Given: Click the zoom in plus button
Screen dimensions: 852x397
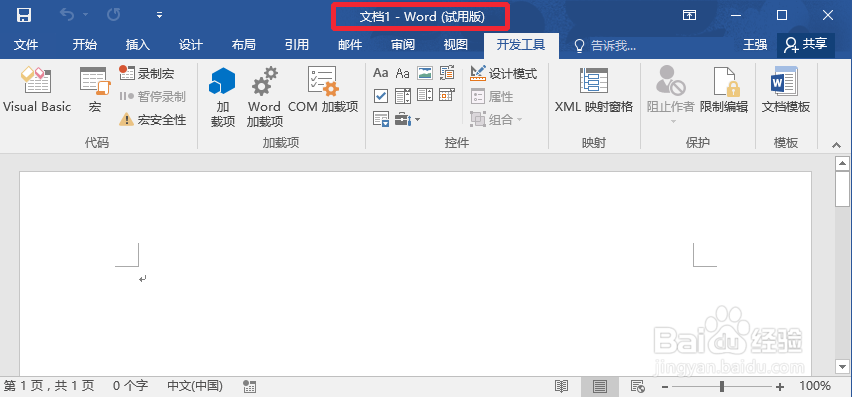Looking at the screenshot, I should (780, 387).
